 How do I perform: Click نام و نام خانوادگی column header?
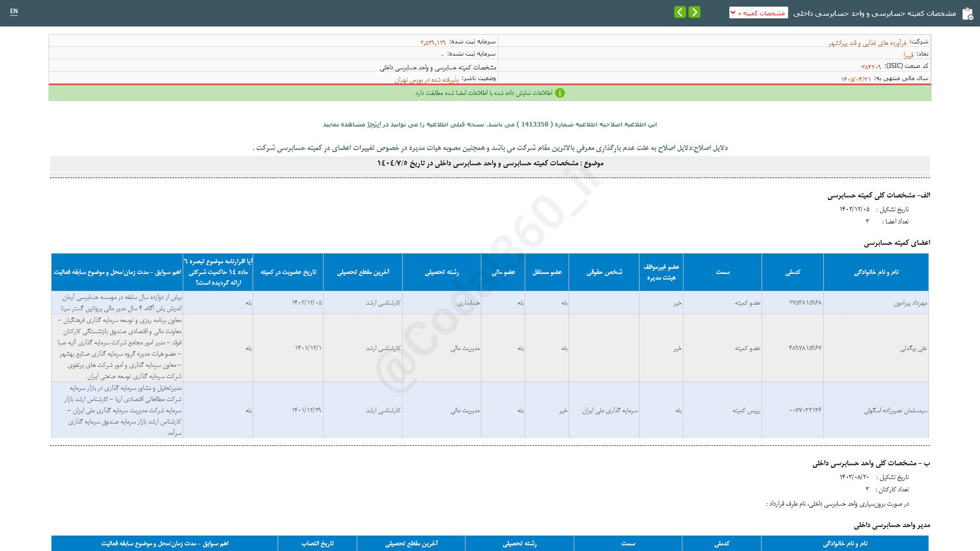pyautogui.click(x=876, y=272)
